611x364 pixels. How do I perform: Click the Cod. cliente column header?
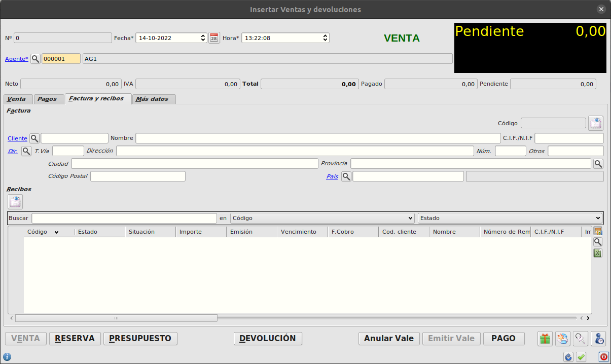[x=404, y=232]
